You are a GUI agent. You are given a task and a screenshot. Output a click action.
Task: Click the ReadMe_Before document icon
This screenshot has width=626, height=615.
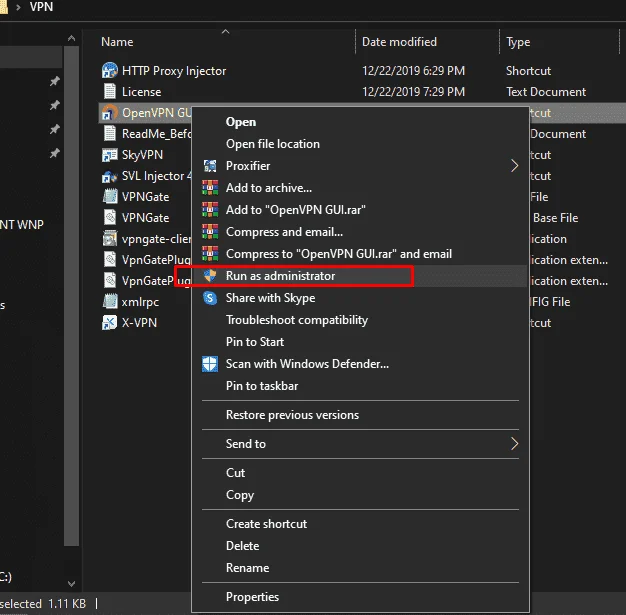(x=109, y=133)
